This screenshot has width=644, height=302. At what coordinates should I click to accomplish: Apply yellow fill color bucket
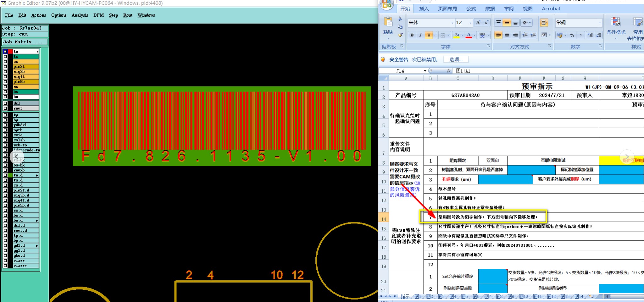pos(457,35)
